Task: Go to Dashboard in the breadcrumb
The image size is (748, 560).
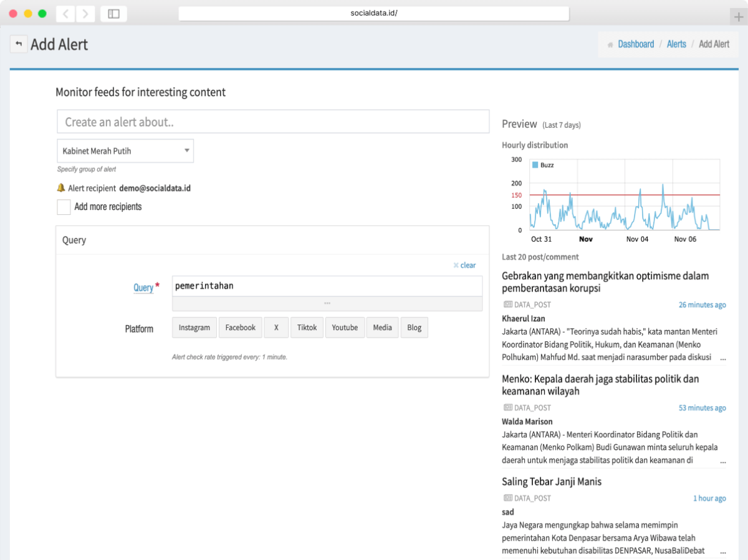Action: click(636, 44)
